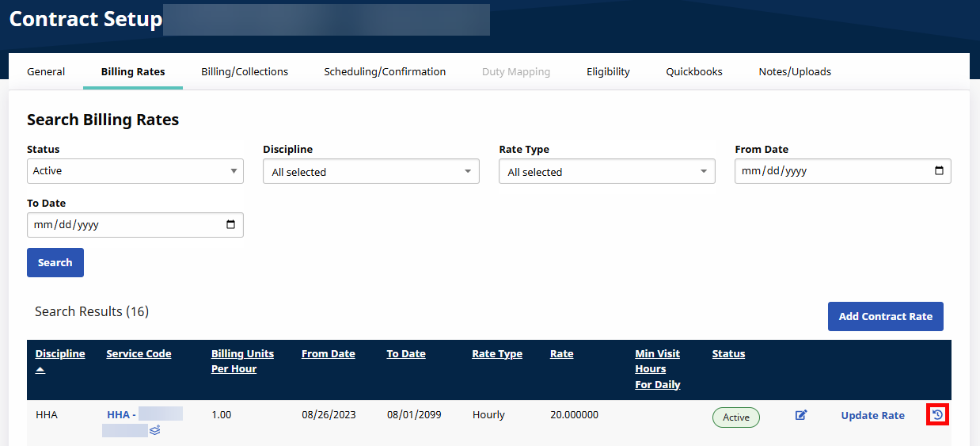Open the Rate Type filter dropdown
The height and width of the screenshot is (446, 980).
pyautogui.click(x=606, y=172)
